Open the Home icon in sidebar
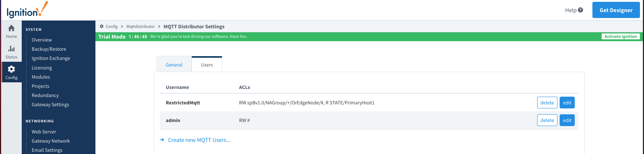This screenshot has height=154, width=644. 11,28
